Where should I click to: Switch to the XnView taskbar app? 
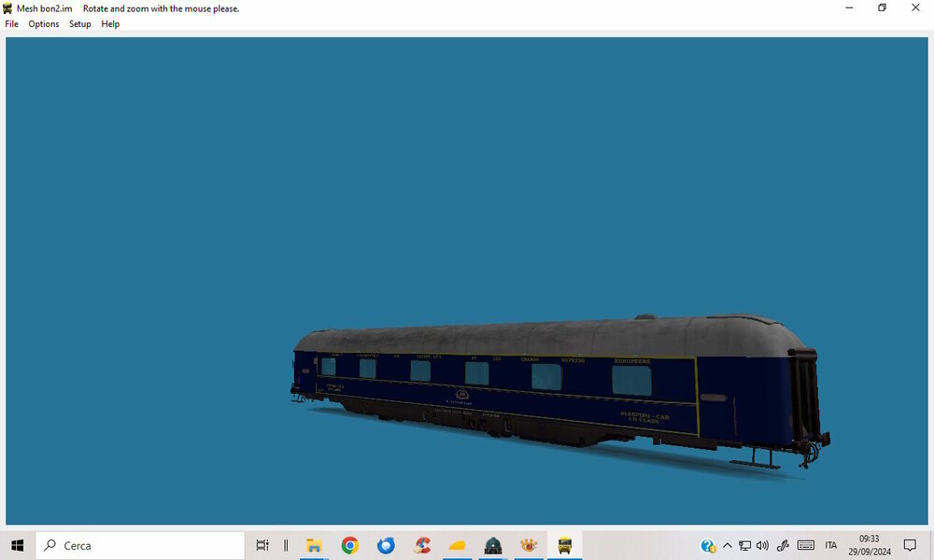pos(529,545)
